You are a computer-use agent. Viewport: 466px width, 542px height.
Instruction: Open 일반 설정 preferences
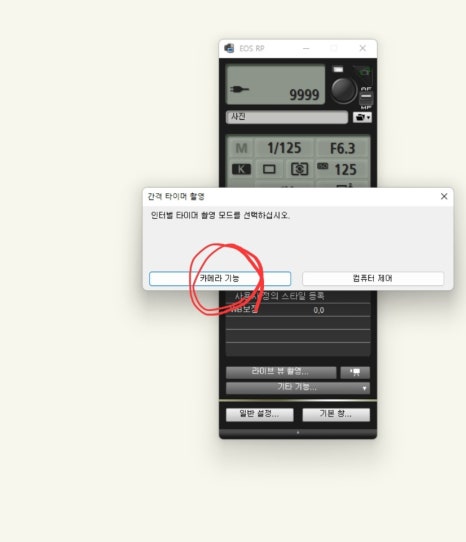[x=260, y=414]
